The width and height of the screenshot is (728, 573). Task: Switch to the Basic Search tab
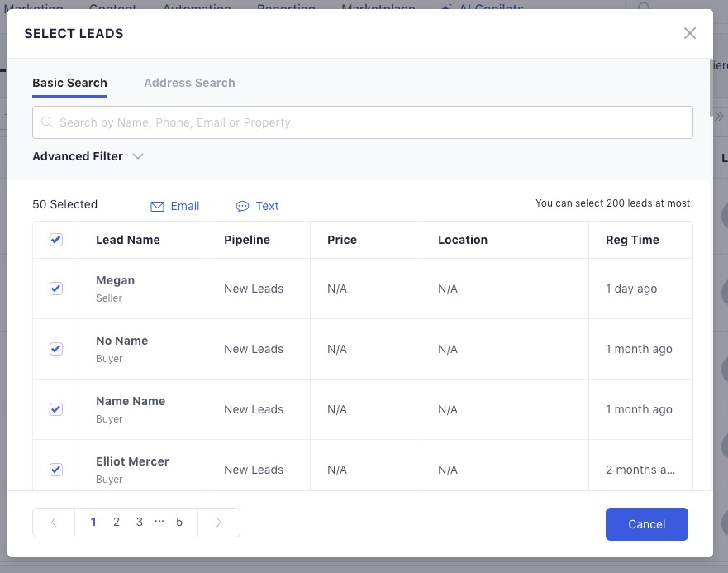[x=69, y=83]
